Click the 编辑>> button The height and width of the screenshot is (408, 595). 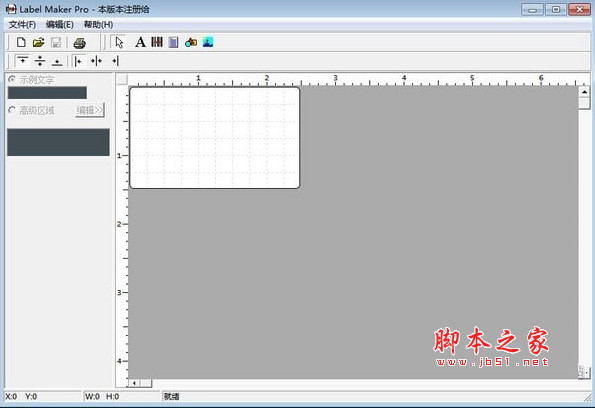[90, 110]
